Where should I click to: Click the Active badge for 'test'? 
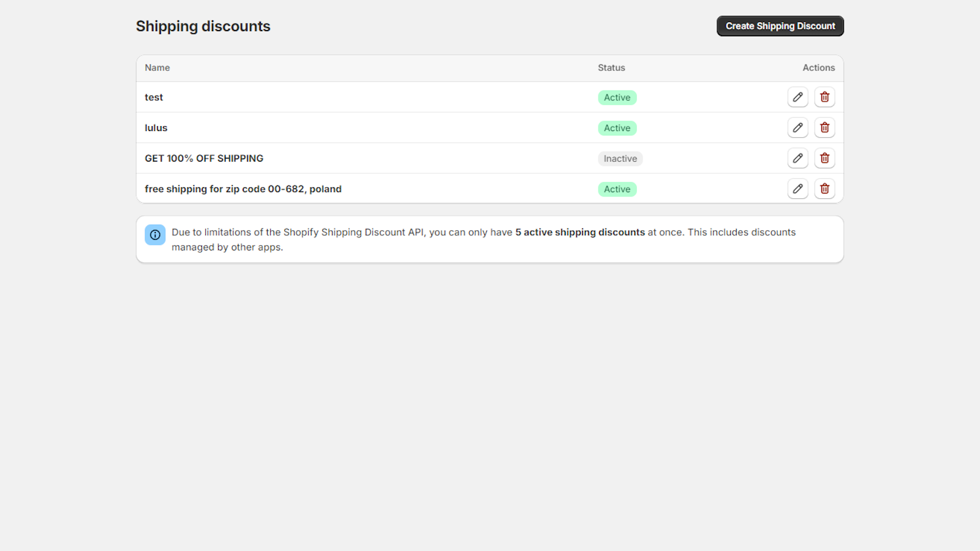pyautogui.click(x=617, y=98)
